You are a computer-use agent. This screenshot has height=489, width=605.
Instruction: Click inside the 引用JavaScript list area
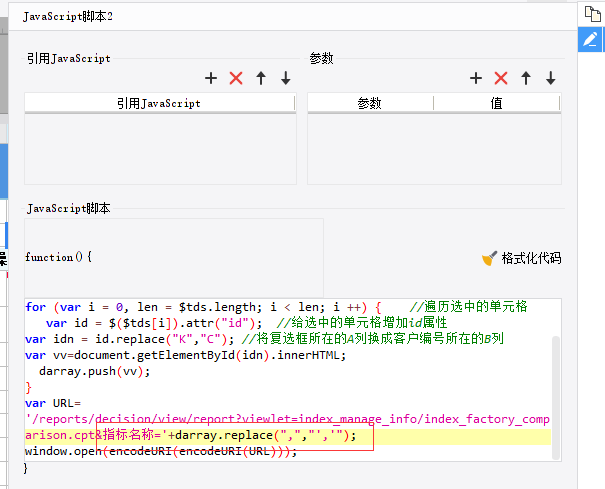tap(160, 149)
